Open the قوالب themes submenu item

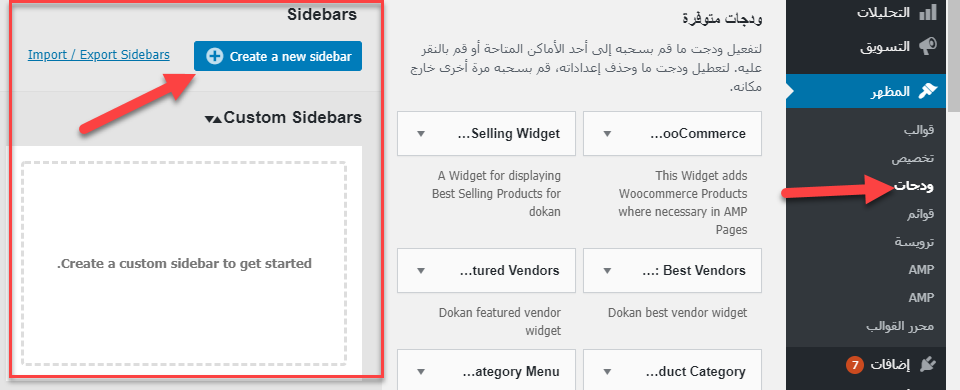[x=919, y=131]
